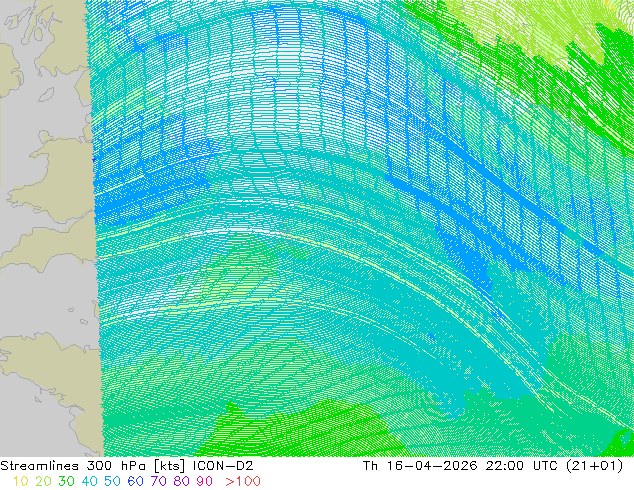Viewport: 634px width, 490px height.
Task: Click the 'Streamlines 300 hPa [kts] ICON-D2' title
Action: click(x=127, y=466)
